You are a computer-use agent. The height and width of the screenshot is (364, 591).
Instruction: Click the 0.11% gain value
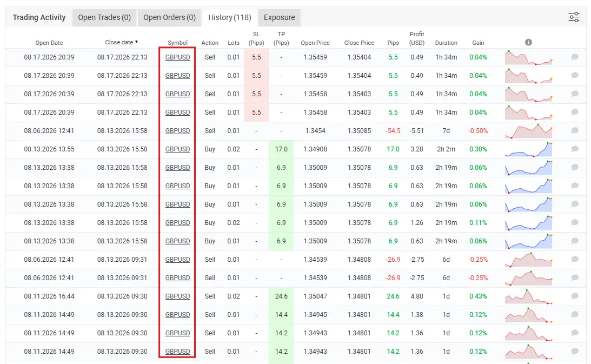pos(479,222)
